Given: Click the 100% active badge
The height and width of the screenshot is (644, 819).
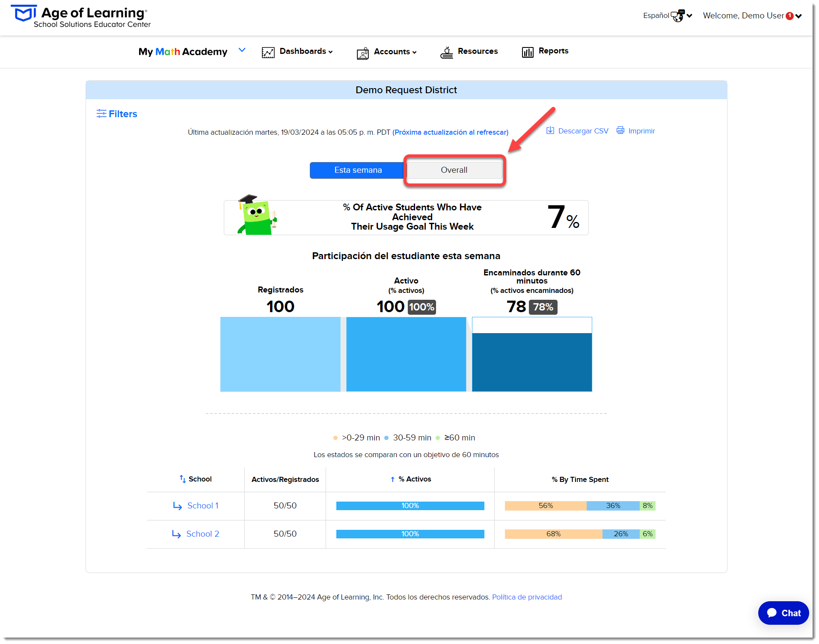Looking at the screenshot, I should click(421, 307).
